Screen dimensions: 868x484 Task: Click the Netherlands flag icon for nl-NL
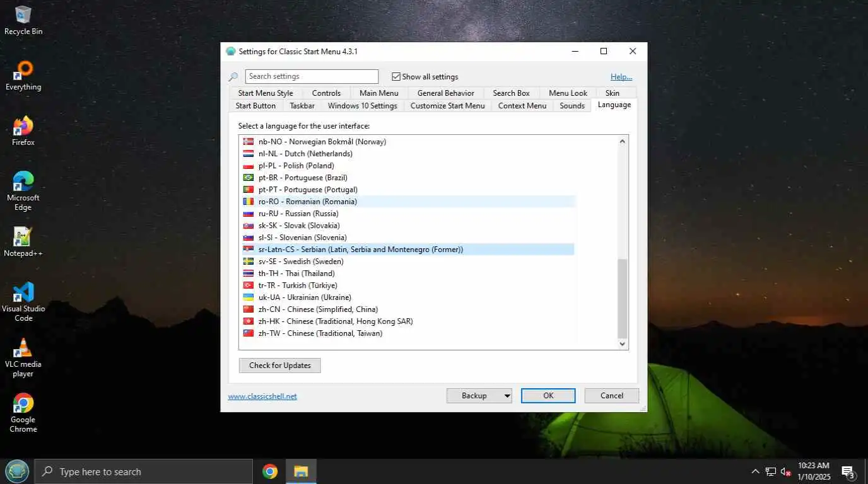pyautogui.click(x=249, y=154)
